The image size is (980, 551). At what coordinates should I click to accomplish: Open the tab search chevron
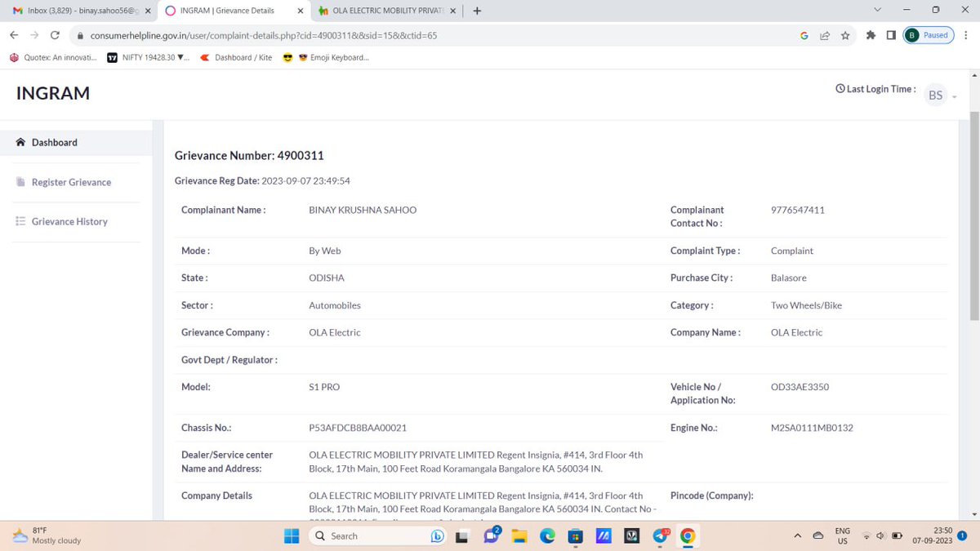coord(877,11)
